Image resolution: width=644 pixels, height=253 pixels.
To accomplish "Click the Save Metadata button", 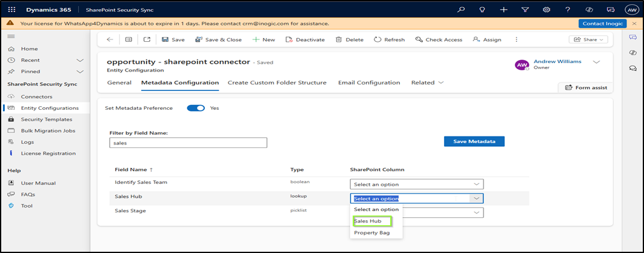I will coord(474,141).
